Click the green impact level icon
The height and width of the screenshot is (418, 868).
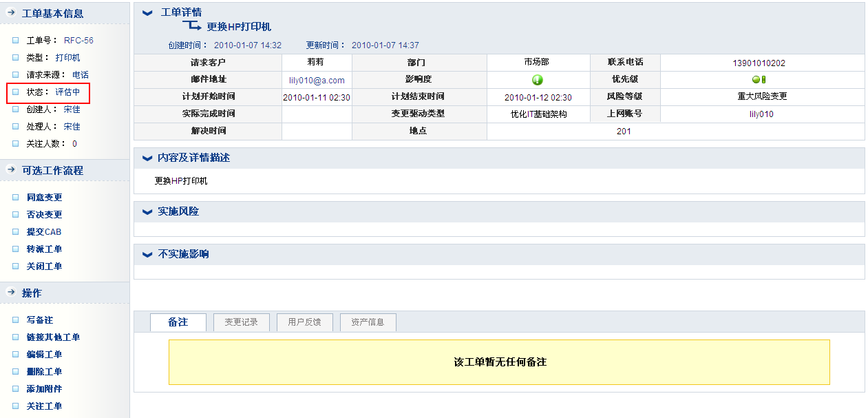pyautogui.click(x=538, y=80)
